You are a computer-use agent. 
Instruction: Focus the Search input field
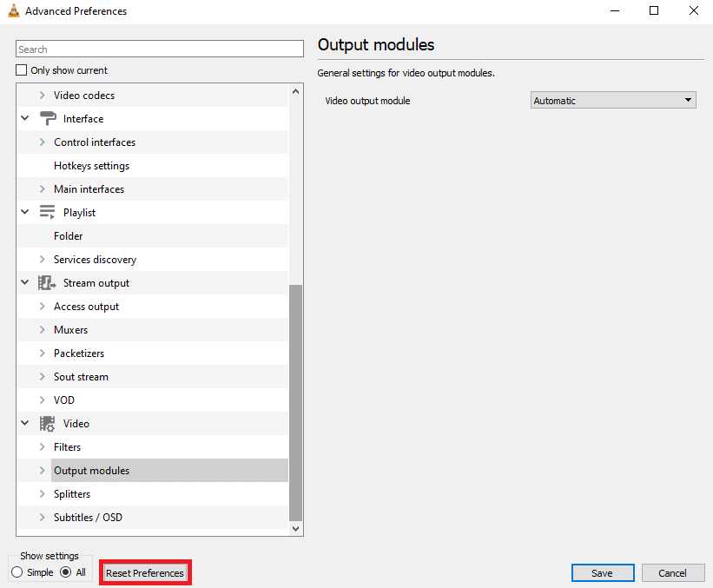pos(160,49)
